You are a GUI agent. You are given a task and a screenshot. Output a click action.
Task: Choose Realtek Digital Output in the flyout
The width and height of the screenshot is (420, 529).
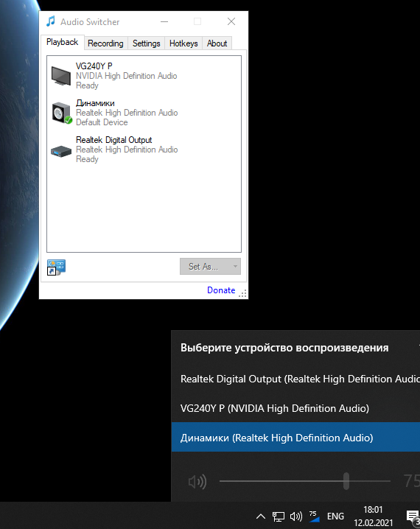296,379
